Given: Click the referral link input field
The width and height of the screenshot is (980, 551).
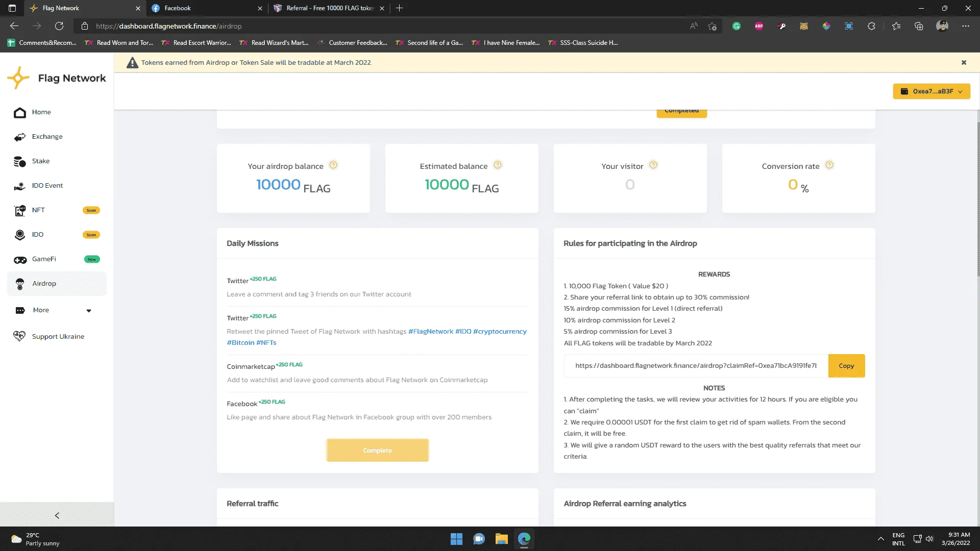Looking at the screenshot, I should pyautogui.click(x=696, y=366).
